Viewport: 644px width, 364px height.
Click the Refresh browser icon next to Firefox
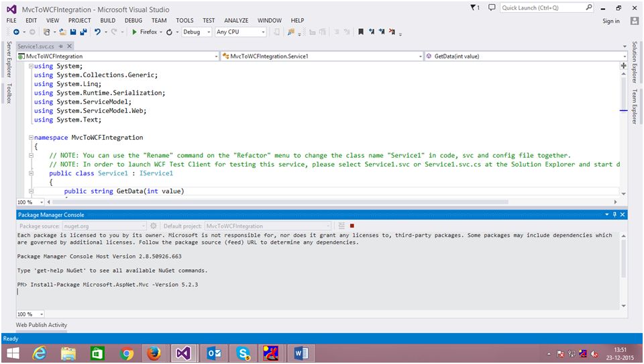pos(169,32)
